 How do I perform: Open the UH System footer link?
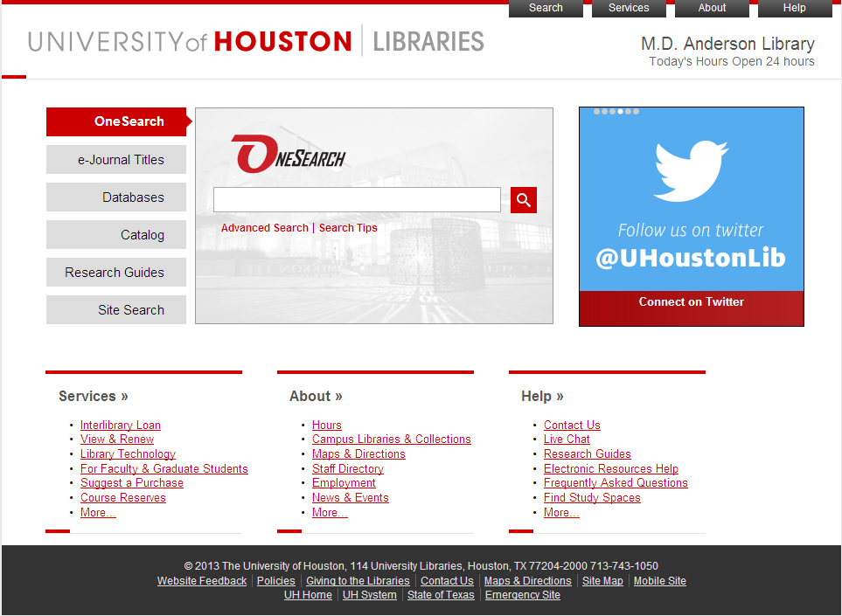[x=370, y=594]
